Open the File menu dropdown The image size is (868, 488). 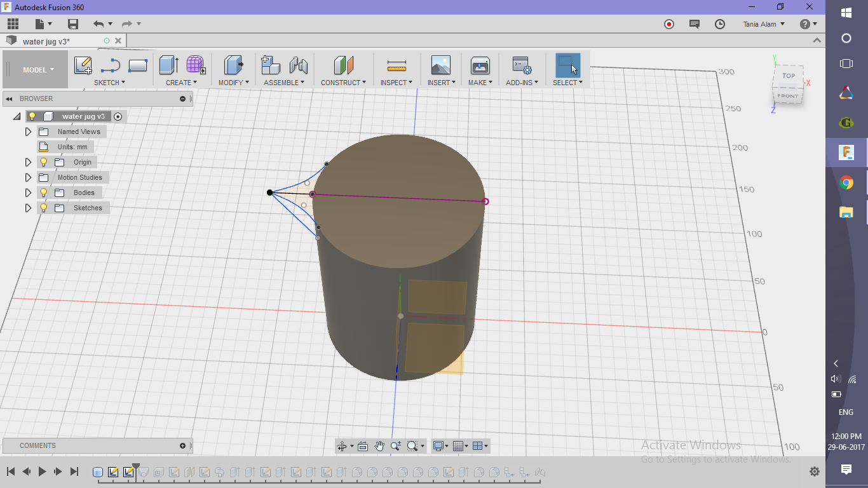[43, 24]
